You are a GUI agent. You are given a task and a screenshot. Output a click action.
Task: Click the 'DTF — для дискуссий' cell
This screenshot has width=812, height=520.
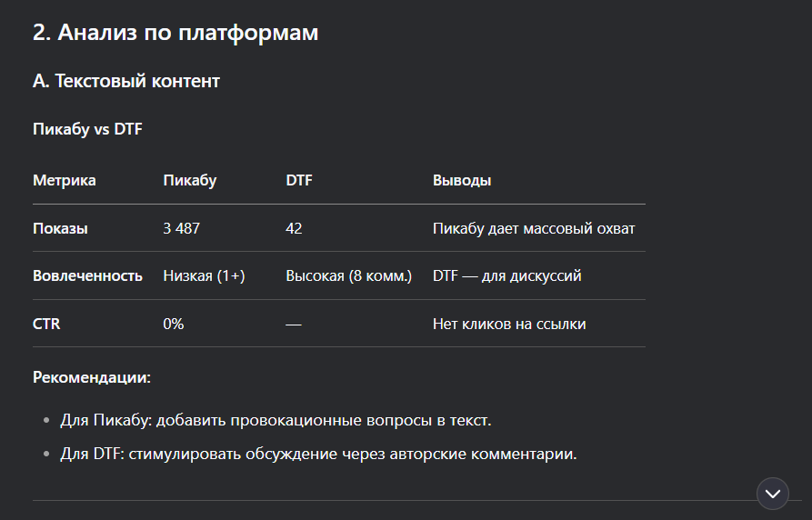click(x=506, y=275)
